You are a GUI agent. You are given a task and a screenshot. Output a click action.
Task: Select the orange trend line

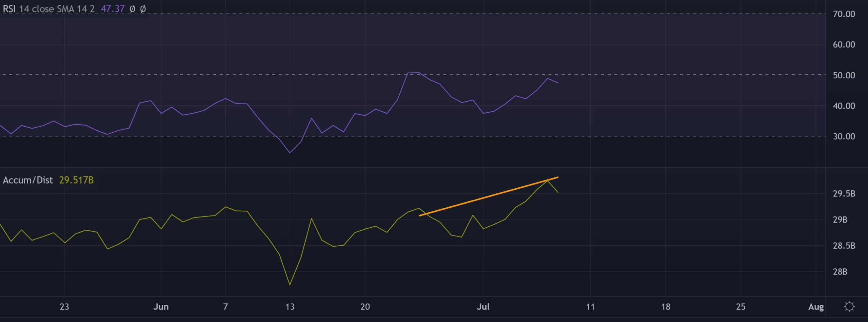[488, 196]
